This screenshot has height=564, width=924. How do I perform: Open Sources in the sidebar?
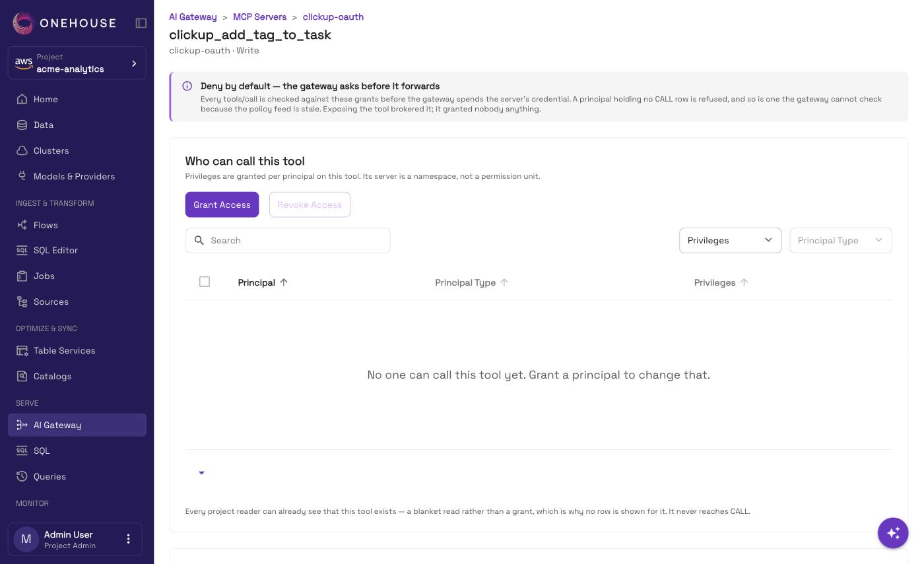coord(77,301)
